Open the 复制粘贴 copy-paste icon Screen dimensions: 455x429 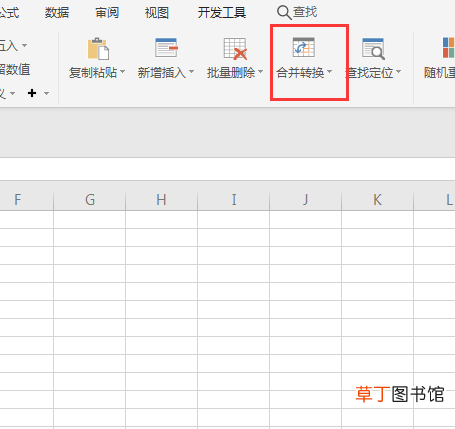coord(98,49)
